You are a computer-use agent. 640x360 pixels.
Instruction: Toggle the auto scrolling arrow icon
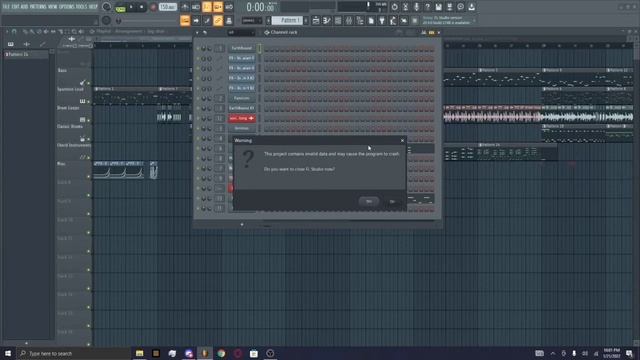coord(196,20)
